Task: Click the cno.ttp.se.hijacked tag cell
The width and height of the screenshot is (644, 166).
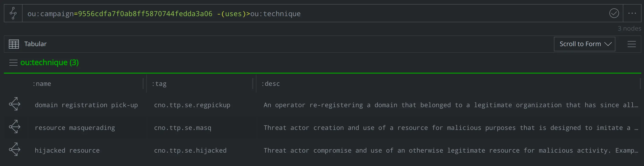Action: (x=190, y=151)
